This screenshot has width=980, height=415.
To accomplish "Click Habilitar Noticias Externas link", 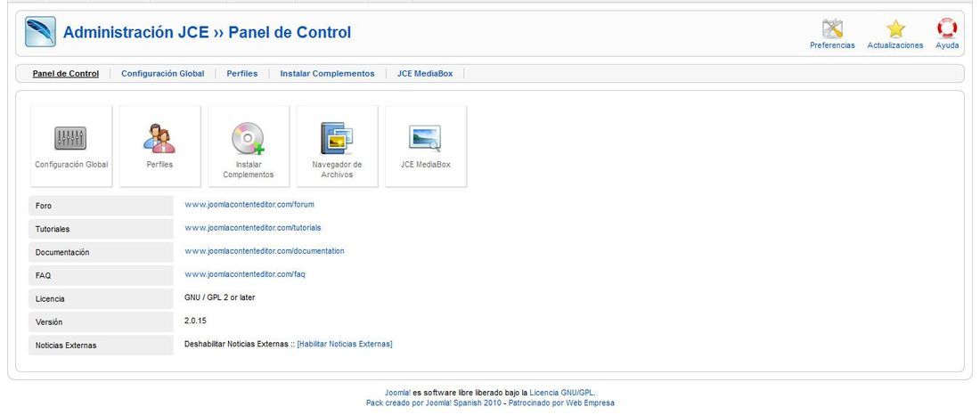I will click(345, 344).
